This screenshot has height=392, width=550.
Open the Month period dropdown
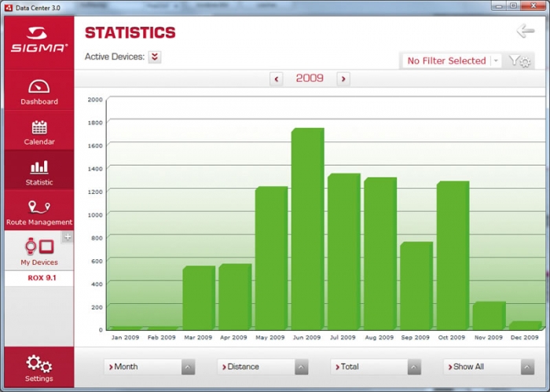click(149, 367)
